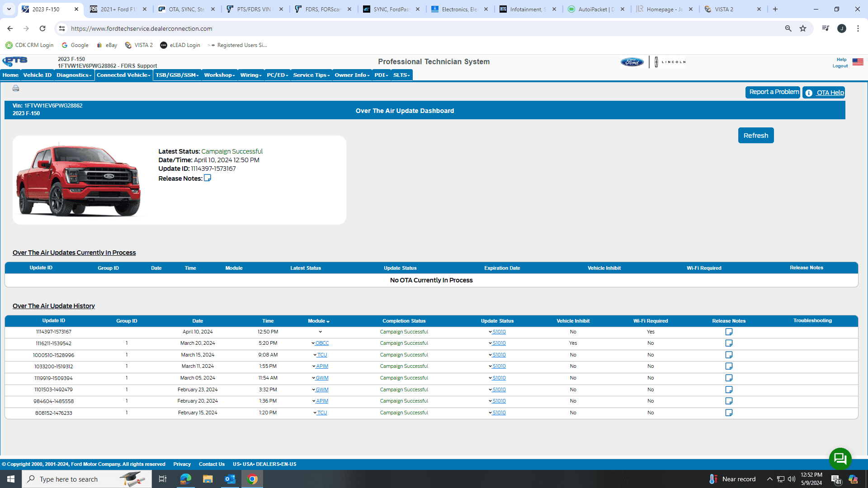Expand S1010 update status for April 10
This screenshot has width=868, height=488.
[499, 332]
